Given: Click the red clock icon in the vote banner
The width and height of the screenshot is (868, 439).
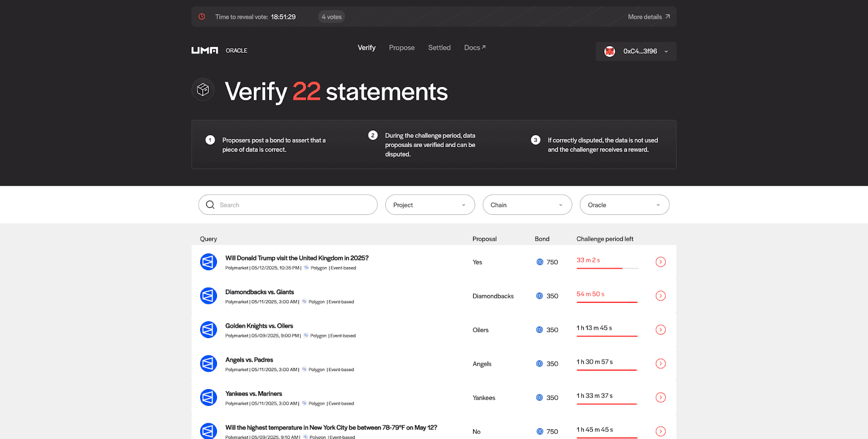Looking at the screenshot, I should [202, 17].
